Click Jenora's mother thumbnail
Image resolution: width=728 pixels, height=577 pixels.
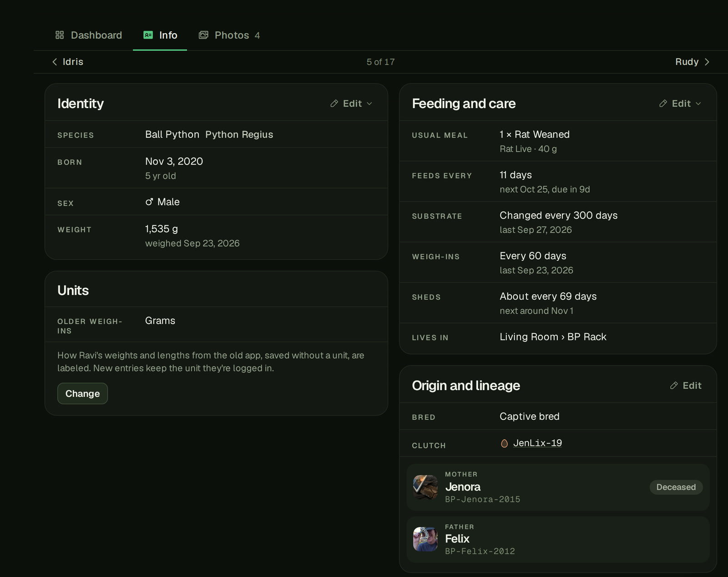(425, 487)
